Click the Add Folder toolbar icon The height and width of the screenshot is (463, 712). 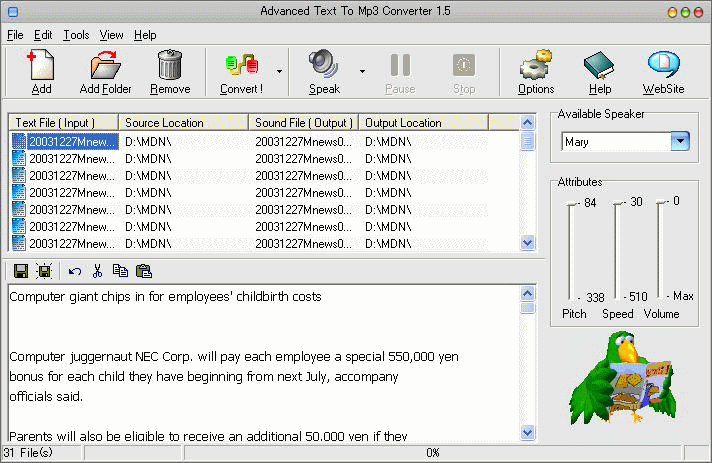105,65
